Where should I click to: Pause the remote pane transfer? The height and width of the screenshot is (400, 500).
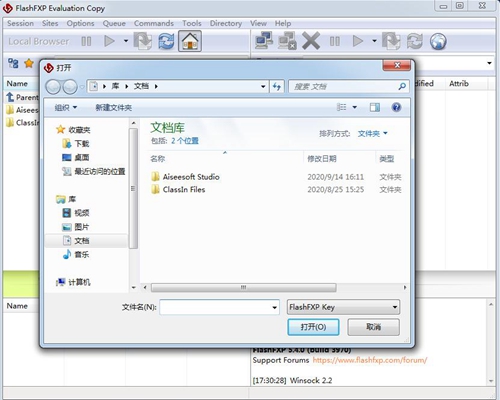(x=335, y=41)
